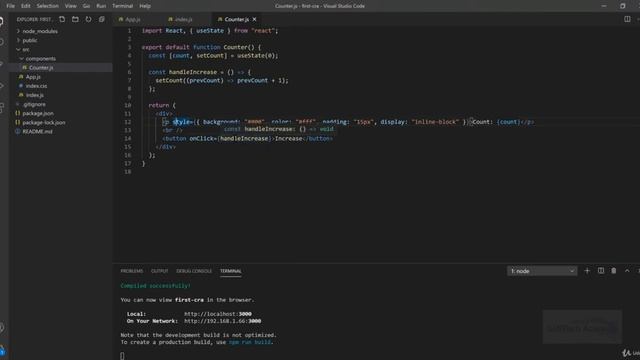
Task: Open the Go menu
Action: tap(86, 6)
